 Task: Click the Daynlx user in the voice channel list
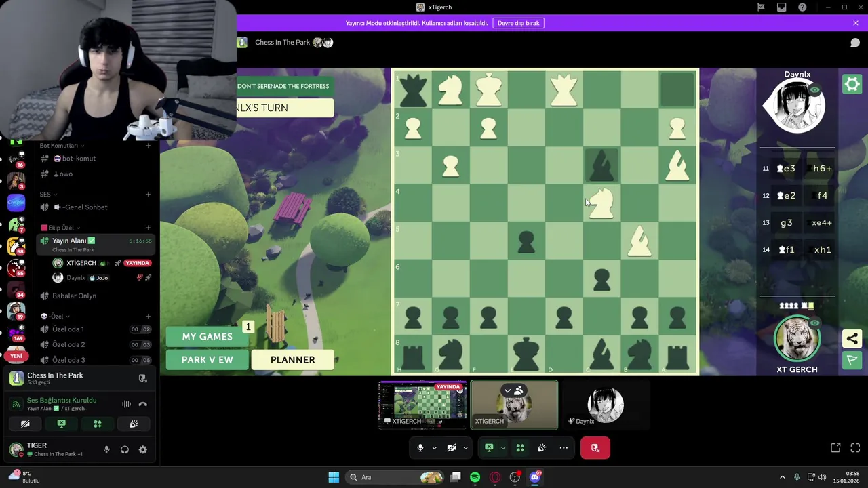[102, 278]
